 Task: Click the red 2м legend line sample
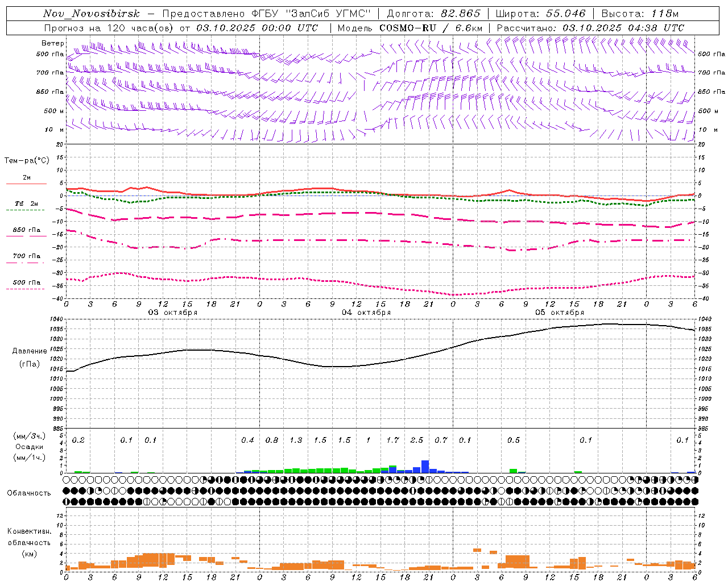tap(26, 184)
